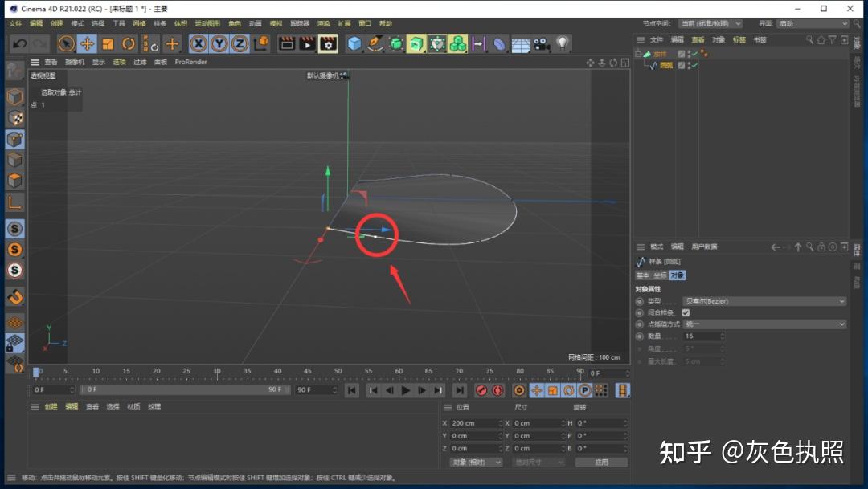Toggle the Y axis lock

219,43
